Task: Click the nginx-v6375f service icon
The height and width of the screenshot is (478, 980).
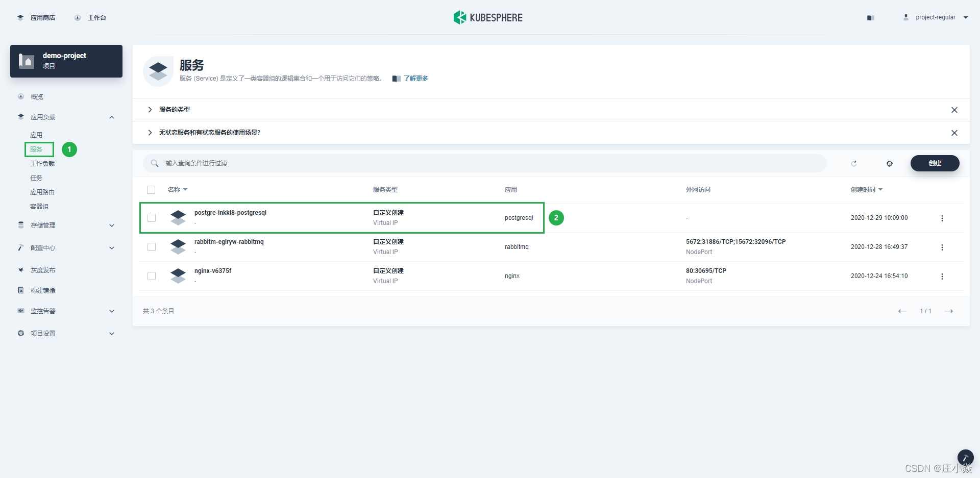Action: coord(178,276)
